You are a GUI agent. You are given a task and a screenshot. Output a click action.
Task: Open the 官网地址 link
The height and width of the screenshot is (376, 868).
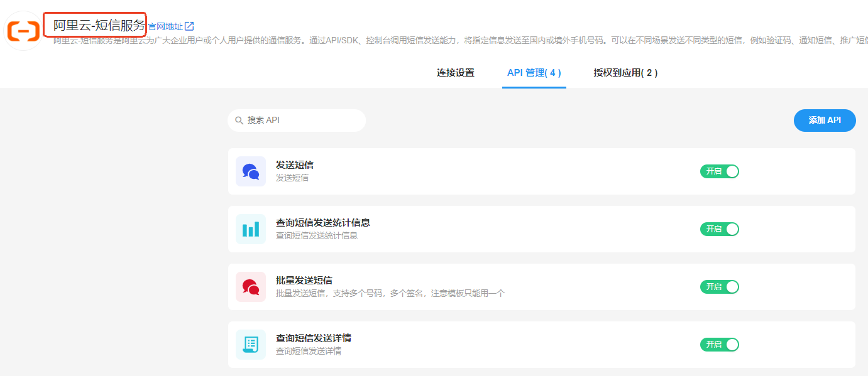tap(165, 26)
